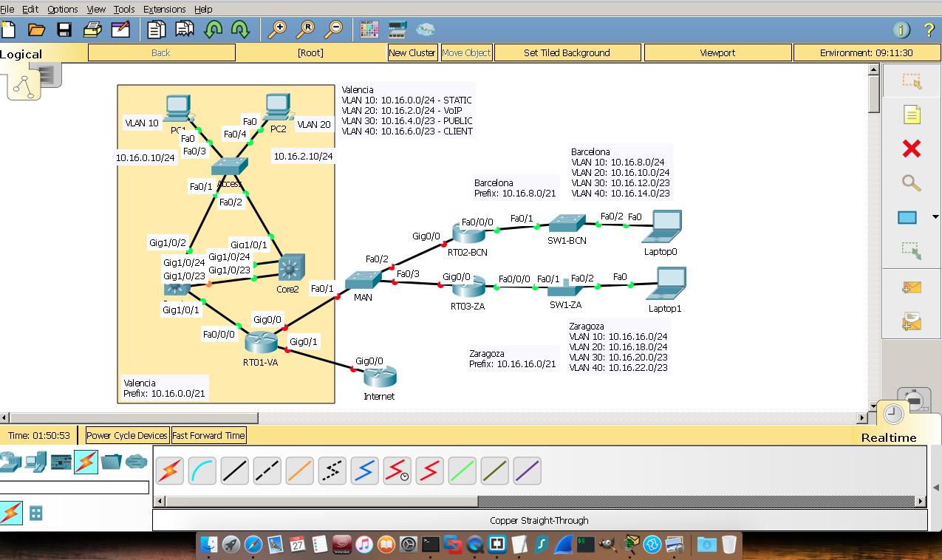The image size is (942, 560).
Task: Select the Draw rectangle shape tool
Action: pos(907,217)
